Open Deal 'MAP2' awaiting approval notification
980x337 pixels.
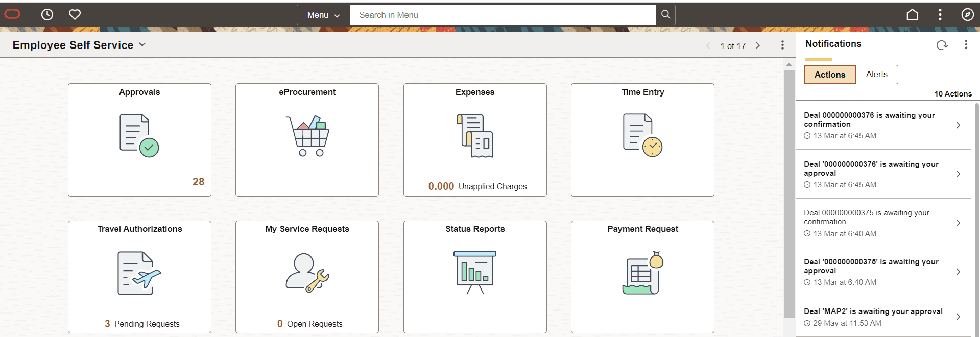coord(883,317)
